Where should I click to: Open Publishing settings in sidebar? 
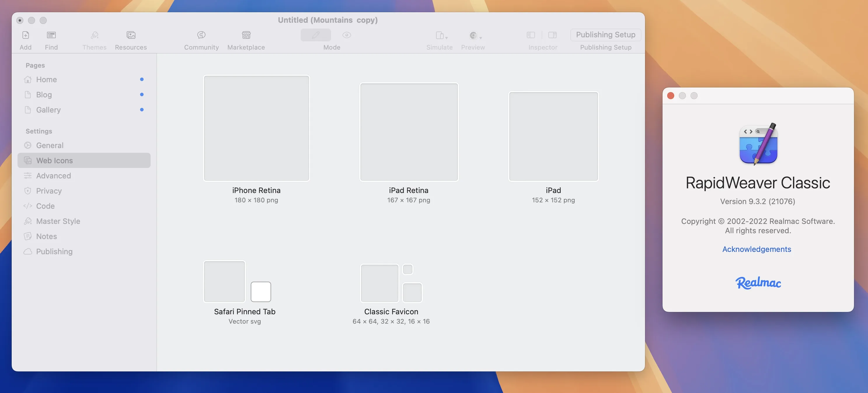[84, 251]
